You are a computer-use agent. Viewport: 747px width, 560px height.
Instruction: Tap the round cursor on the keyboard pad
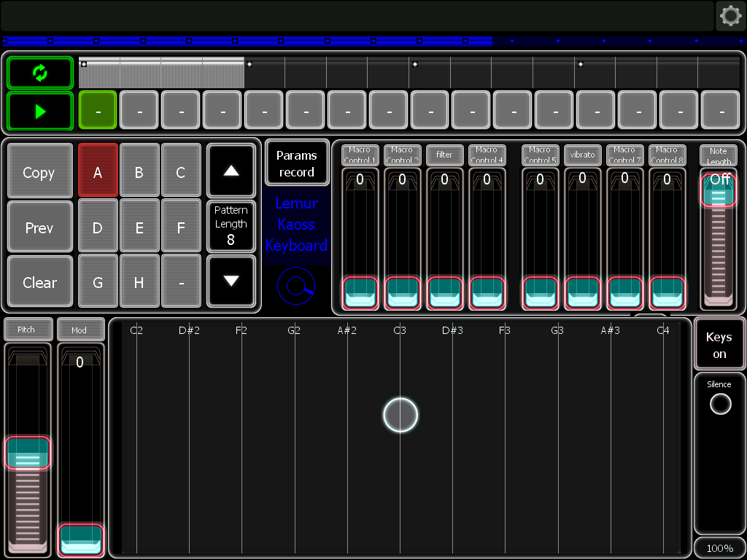400,415
